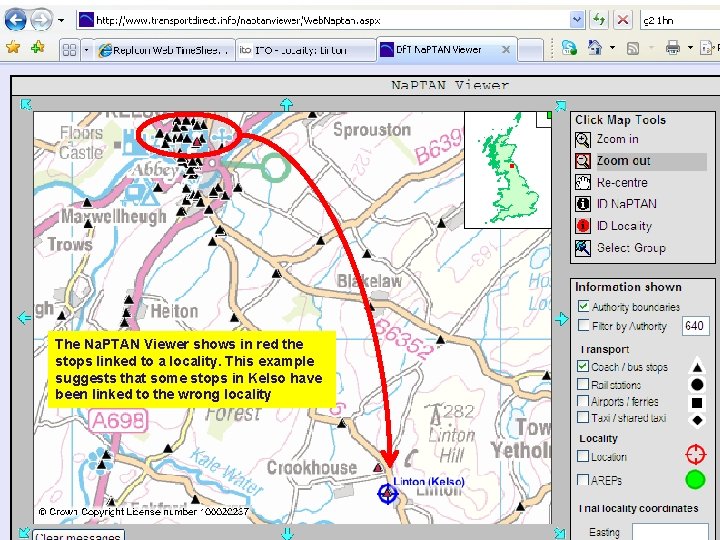The image size is (720, 540).
Task: Open RSS feeds icon
Action: pyautogui.click(x=633, y=48)
